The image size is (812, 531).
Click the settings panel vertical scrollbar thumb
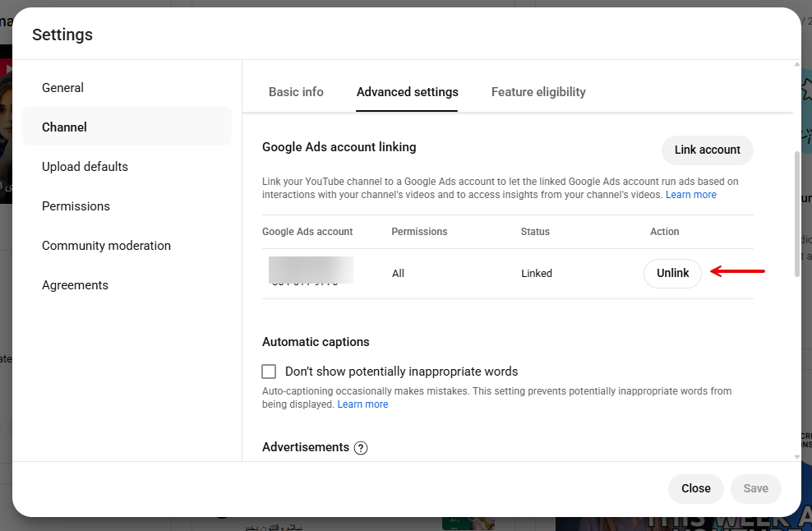pos(796,214)
